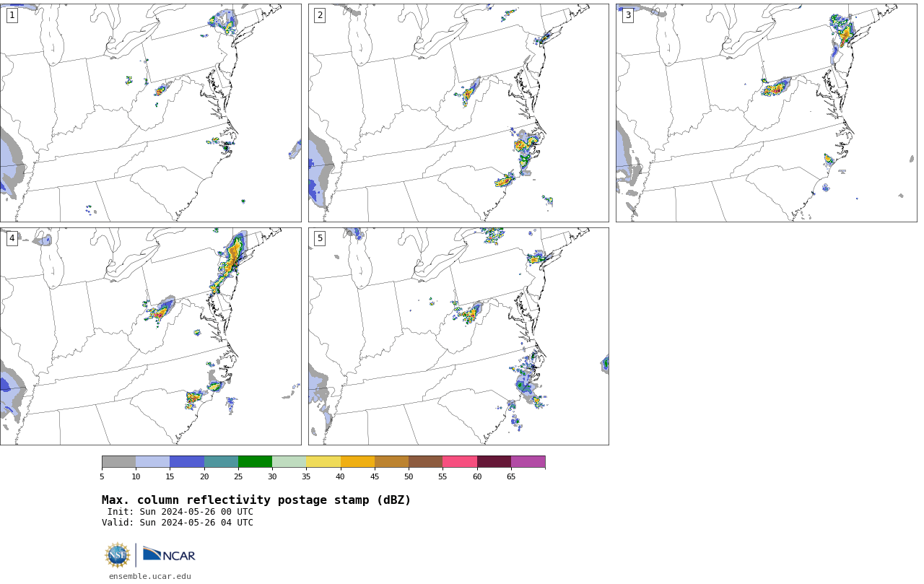
Task: Click the Max. column reflectivity title
Action: point(256,500)
